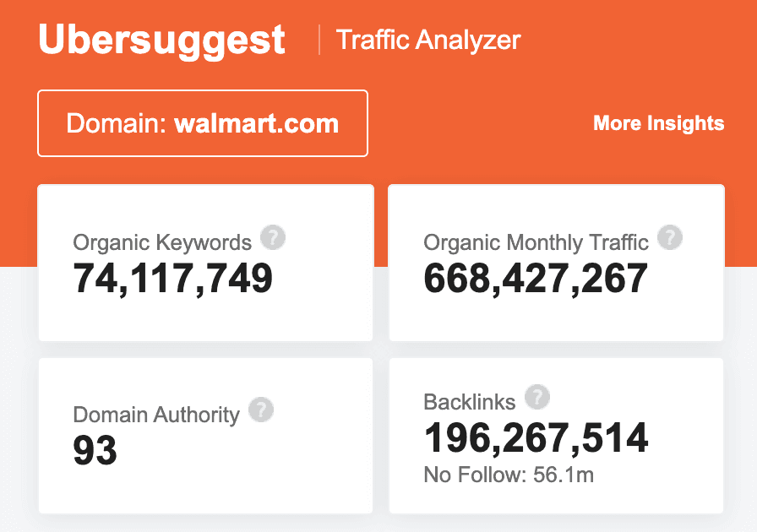Image resolution: width=757 pixels, height=532 pixels.
Task: Click the walmart.com domain name text
Action: pyautogui.click(x=256, y=124)
